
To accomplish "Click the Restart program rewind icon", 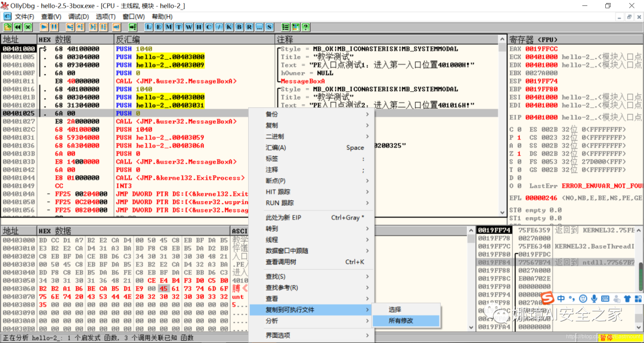I will [x=18, y=27].
